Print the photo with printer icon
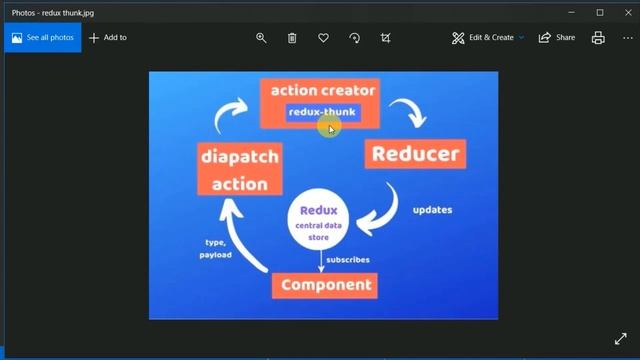The image size is (640, 360). [x=598, y=38]
